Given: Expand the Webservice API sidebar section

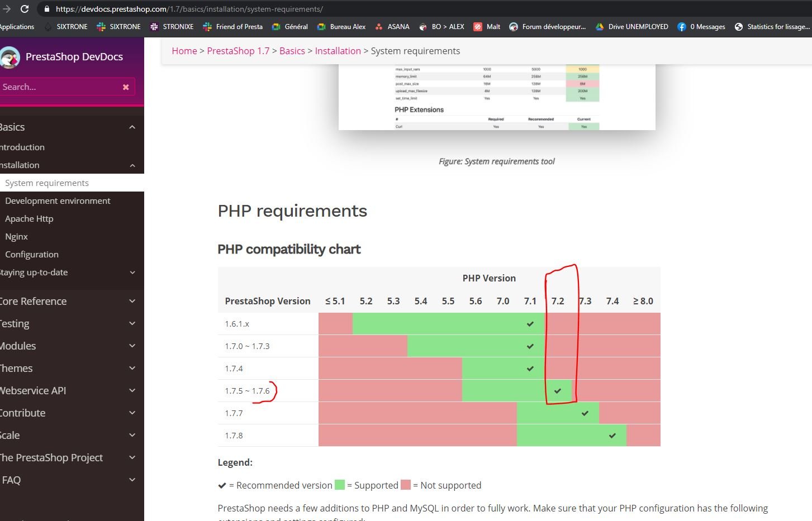Looking at the screenshot, I should coord(132,391).
